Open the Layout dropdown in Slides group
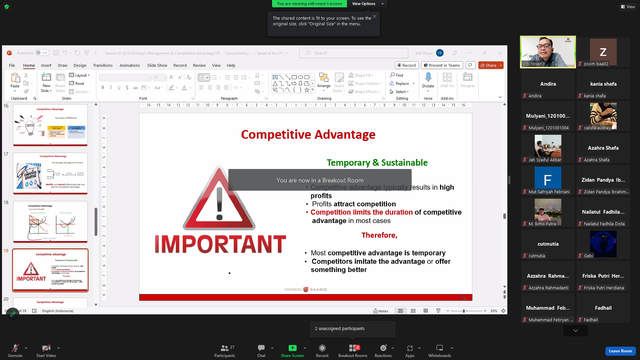 [80, 75]
